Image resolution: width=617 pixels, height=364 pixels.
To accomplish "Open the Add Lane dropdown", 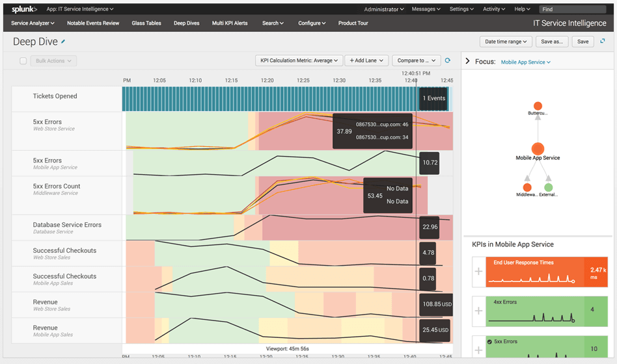I will click(366, 60).
